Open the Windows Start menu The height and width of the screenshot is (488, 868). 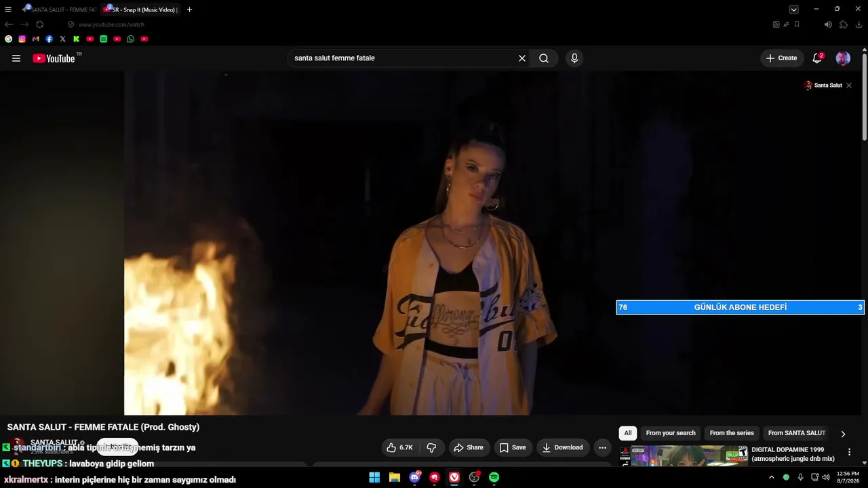pyautogui.click(x=374, y=477)
